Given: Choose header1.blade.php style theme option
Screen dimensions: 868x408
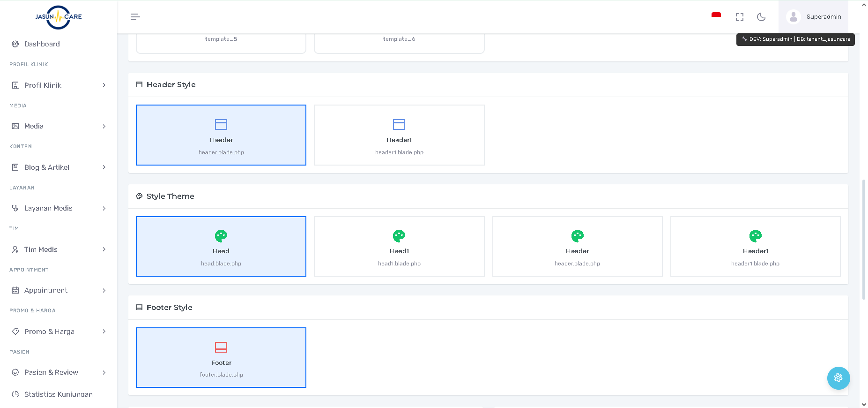Looking at the screenshot, I should click(x=755, y=247).
